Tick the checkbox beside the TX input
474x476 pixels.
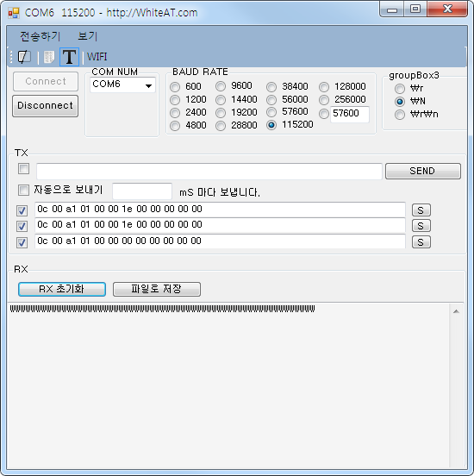pos(23,169)
